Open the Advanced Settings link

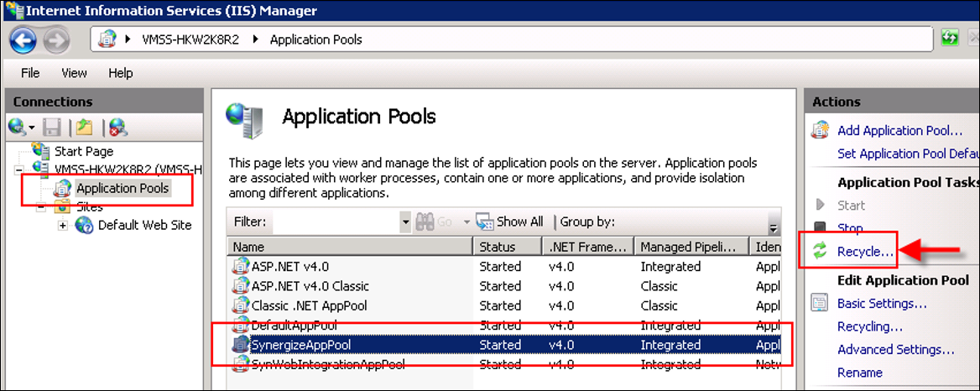pyautogui.click(x=895, y=349)
